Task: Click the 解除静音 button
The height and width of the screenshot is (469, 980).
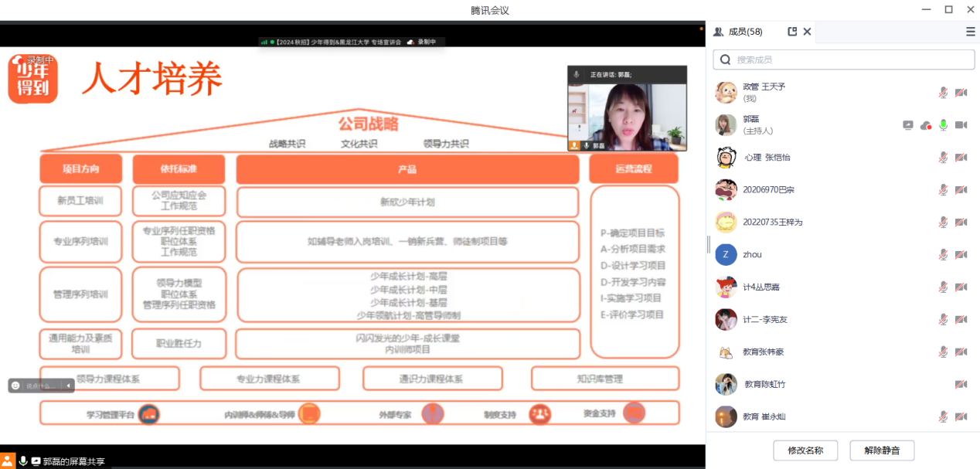Action: point(882,450)
